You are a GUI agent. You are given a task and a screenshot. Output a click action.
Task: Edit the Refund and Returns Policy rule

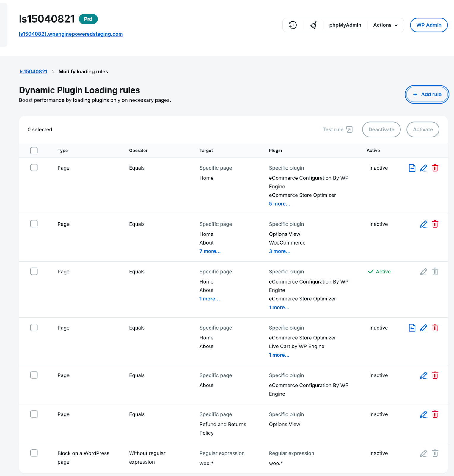pyautogui.click(x=423, y=414)
